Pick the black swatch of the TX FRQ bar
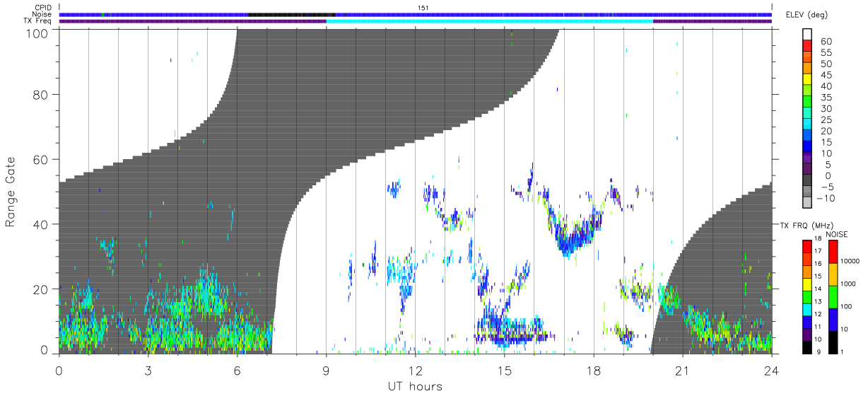The width and height of the screenshot is (868, 401). tap(807, 347)
